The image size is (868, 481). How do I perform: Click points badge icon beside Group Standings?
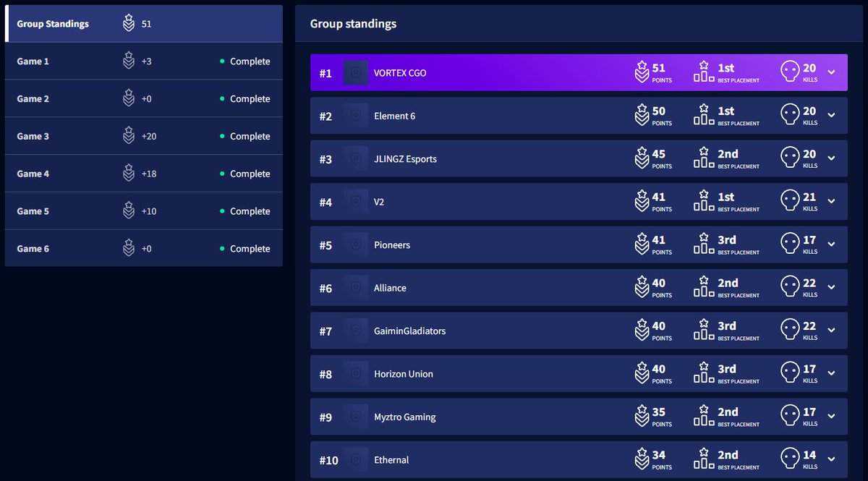(x=129, y=24)
